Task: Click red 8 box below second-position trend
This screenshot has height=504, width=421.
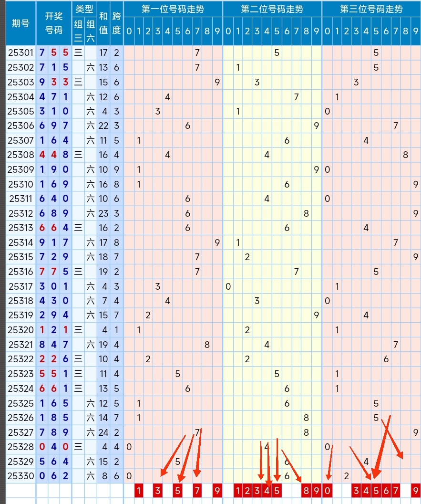Action: [x=307, y=491]
